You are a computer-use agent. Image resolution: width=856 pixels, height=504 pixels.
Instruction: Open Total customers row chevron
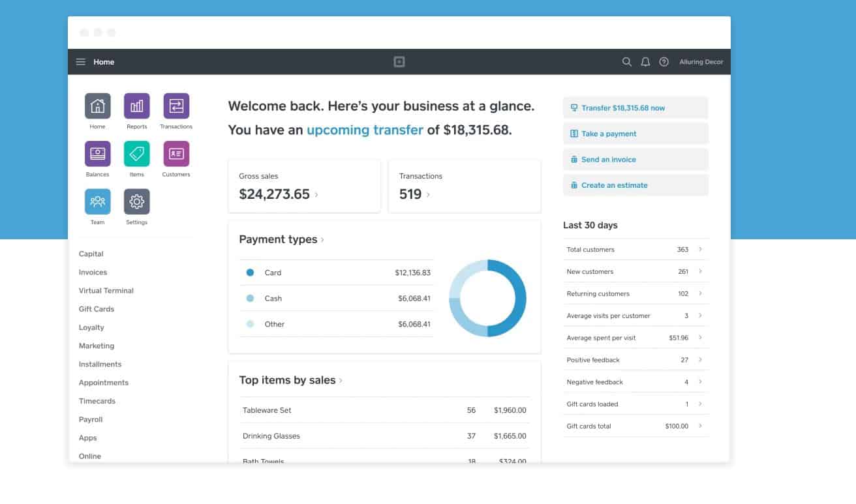pyautogui.click(x=700, y=249)
